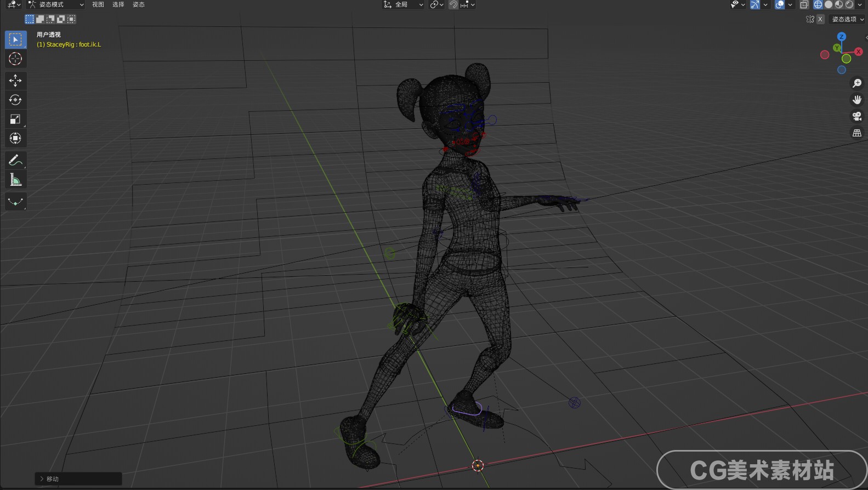Image resolution: width=868 pixels, height=490 pixels.
Task: Open the 姿态模式 mode dropdown
Action: pos(56,4)
